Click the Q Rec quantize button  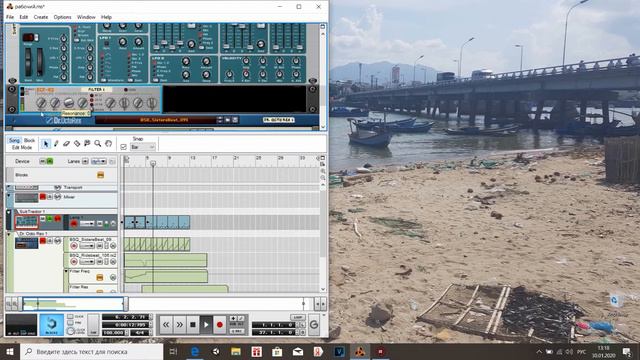[237, 331]
